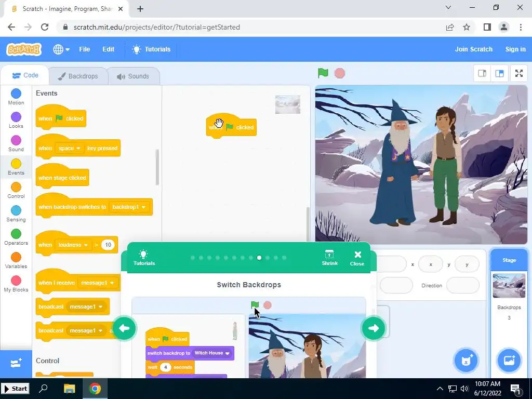Select the Motion block category
The image size is (532, 399).
(16, 97)
